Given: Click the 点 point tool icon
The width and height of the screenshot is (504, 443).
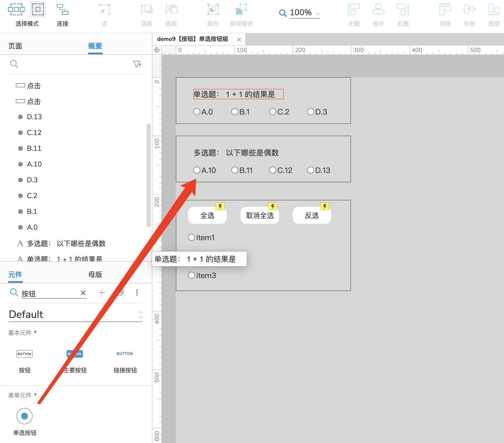Looking at the screenshot, I should point(105,9).
